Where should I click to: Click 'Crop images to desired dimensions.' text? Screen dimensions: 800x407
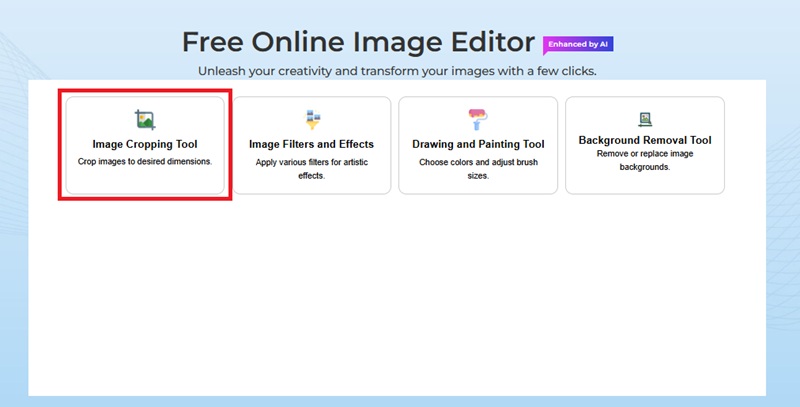click(145, 162)
